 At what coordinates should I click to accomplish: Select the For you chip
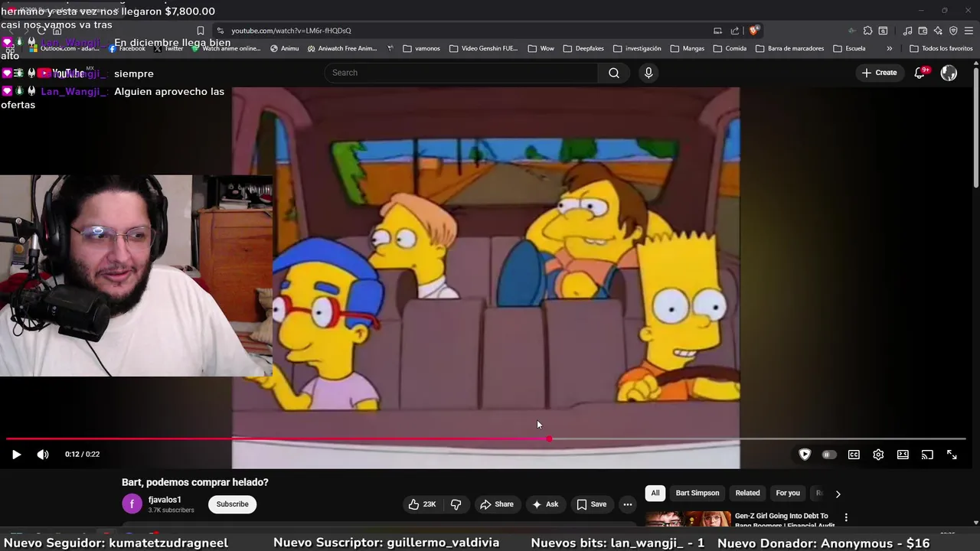(x=788, y=493)
